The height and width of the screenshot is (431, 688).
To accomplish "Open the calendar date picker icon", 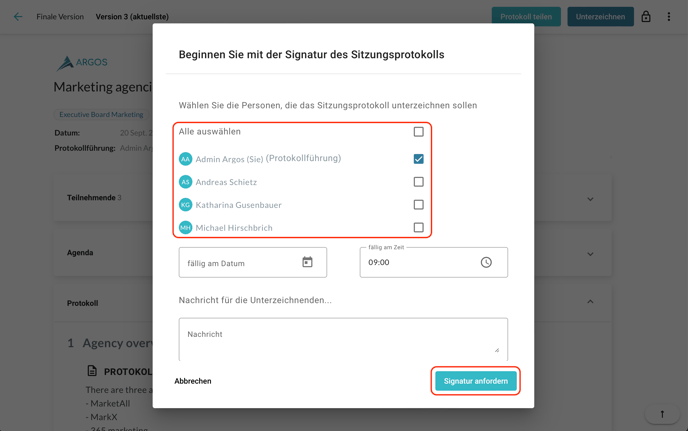I will pos(307,262).
